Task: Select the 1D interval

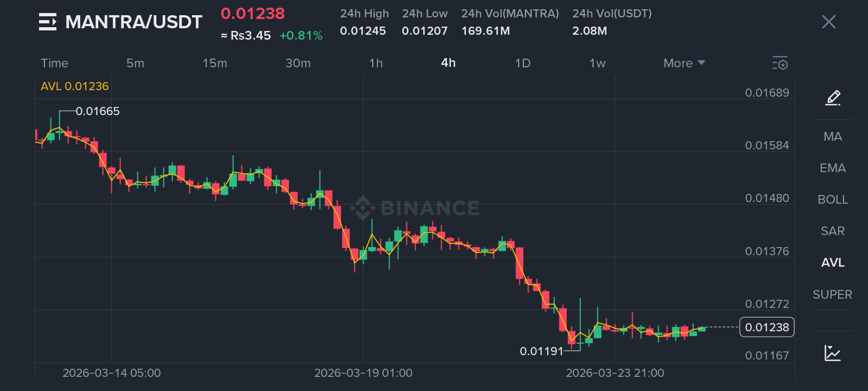Action: point(523,63)
